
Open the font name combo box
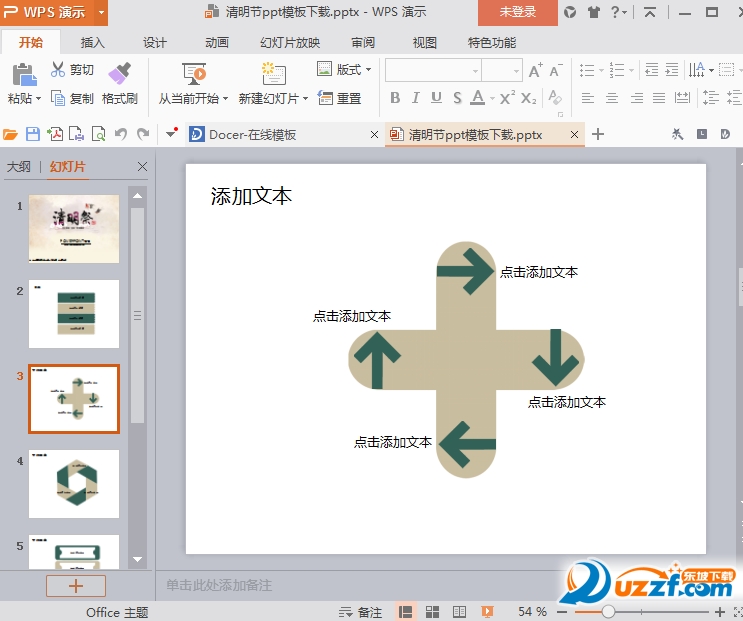(433, 71)
